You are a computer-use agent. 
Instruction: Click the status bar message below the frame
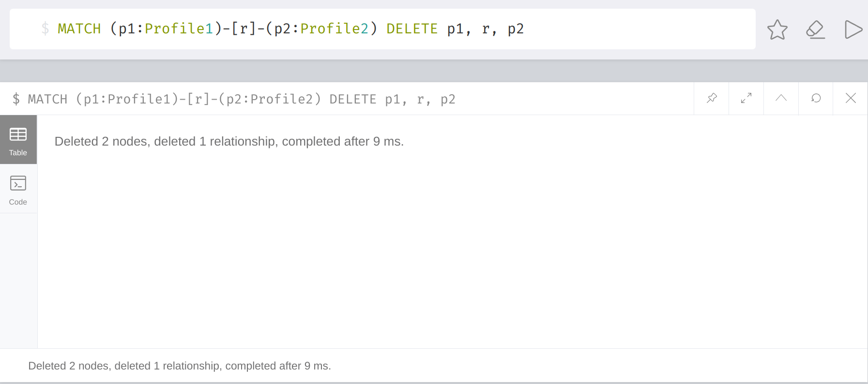pos(180,366)
